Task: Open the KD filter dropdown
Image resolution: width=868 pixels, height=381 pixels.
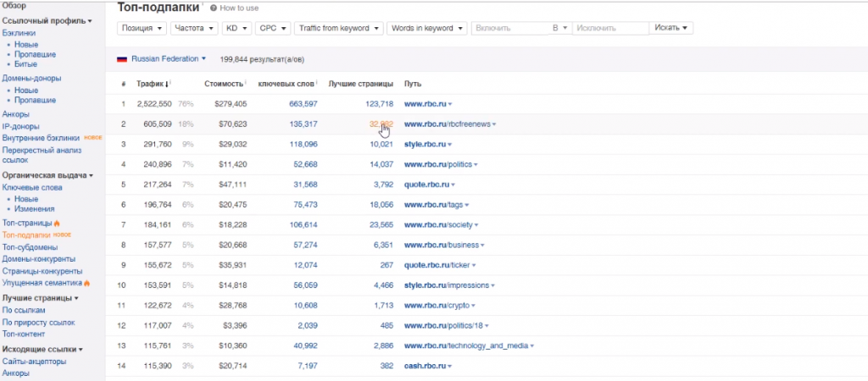Action: click(237, 28)
